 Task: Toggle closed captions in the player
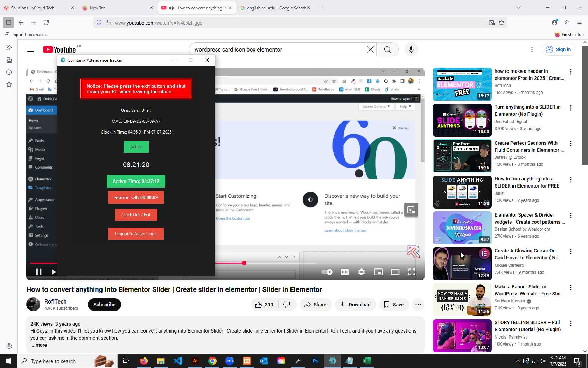[x=345, y=272]
